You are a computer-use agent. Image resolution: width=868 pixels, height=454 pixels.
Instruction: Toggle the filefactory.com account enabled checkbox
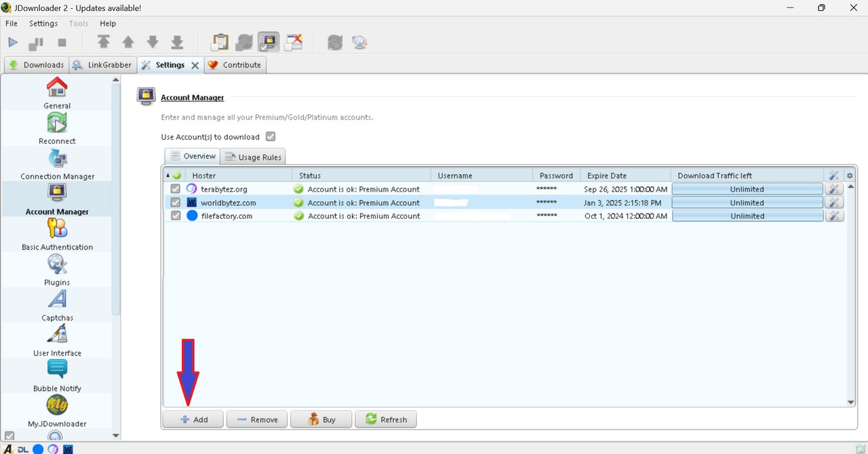(x=176, y=216)
